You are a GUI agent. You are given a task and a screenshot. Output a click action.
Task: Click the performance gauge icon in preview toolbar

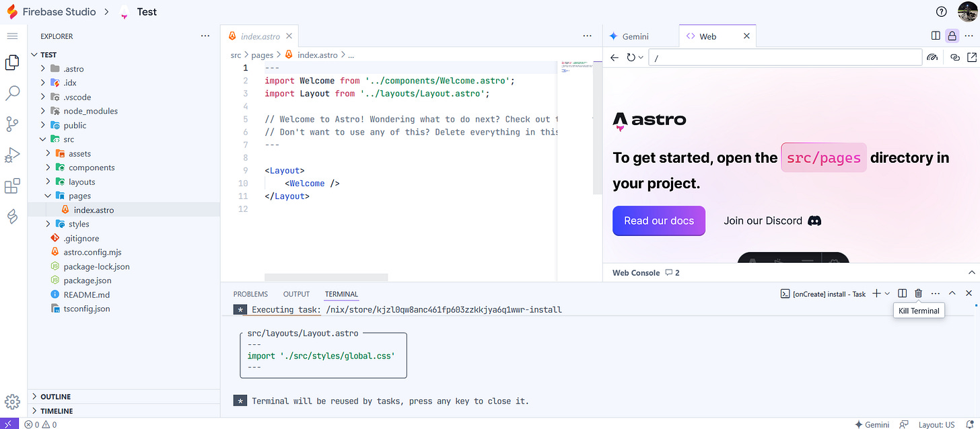(932, 58)
